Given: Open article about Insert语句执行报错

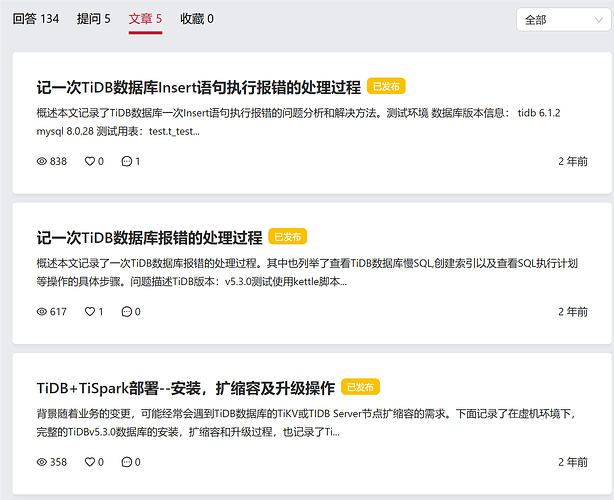Looking at the screenshot, I should point(199,87).
